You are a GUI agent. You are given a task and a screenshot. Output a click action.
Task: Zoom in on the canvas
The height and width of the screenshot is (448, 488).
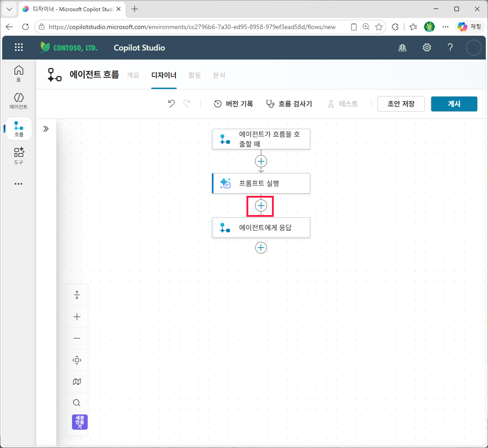77,317
